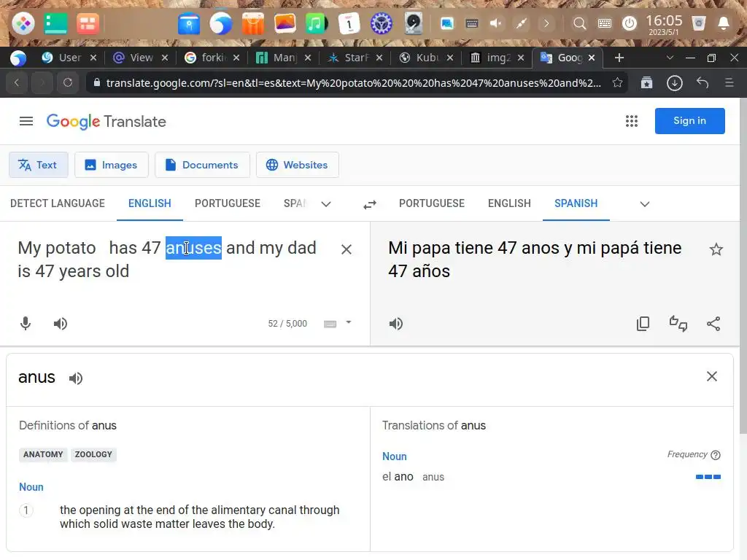Choose English as target language
Screen dimensions: 747x560
click(x=509, y=204)
